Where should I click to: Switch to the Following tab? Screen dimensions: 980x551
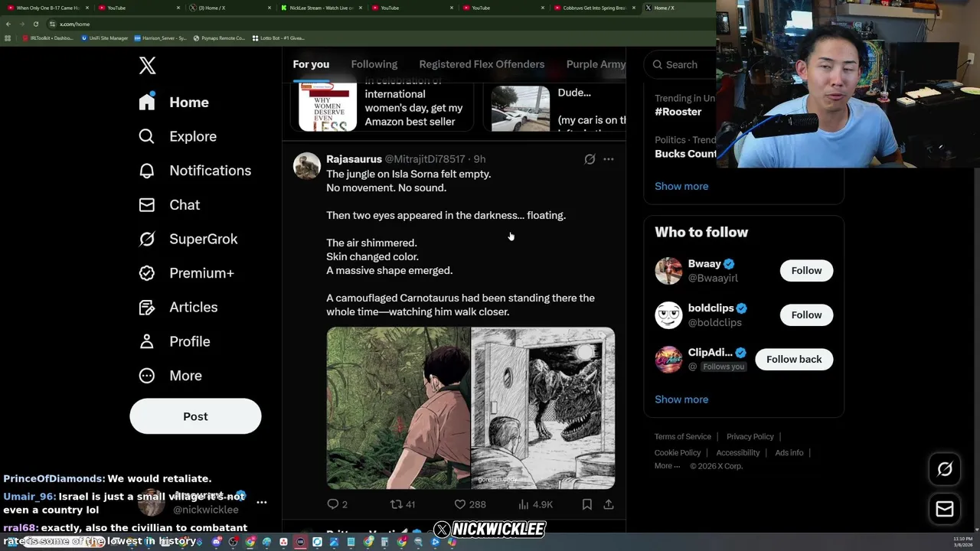[374, 64]
